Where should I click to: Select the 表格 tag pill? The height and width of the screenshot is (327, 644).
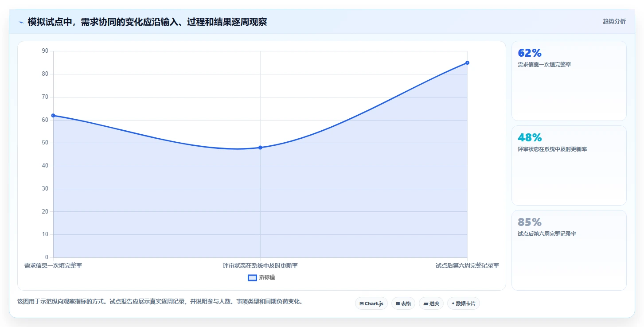point(403,304)
